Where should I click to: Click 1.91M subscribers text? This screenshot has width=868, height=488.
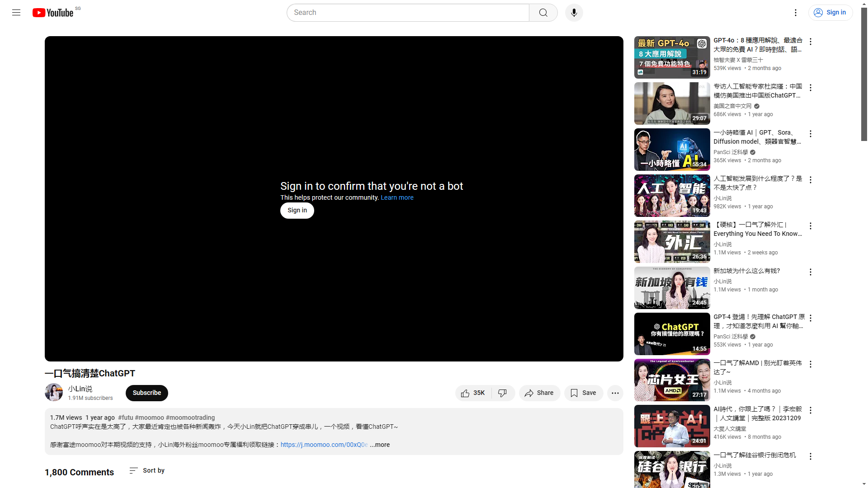point(90,398)
